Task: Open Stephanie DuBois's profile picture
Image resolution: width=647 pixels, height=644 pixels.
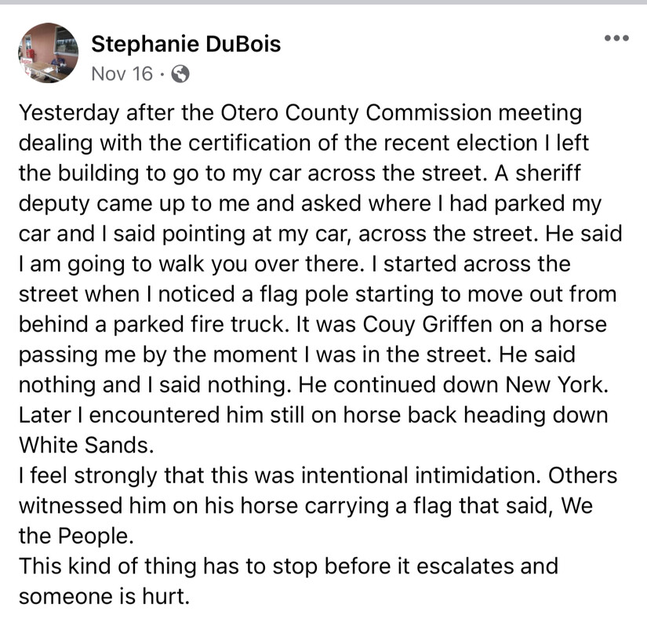Action: pos(49,53)
